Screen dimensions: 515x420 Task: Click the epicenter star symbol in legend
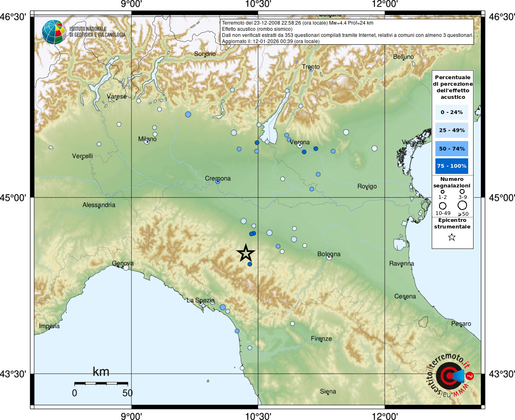452,237
